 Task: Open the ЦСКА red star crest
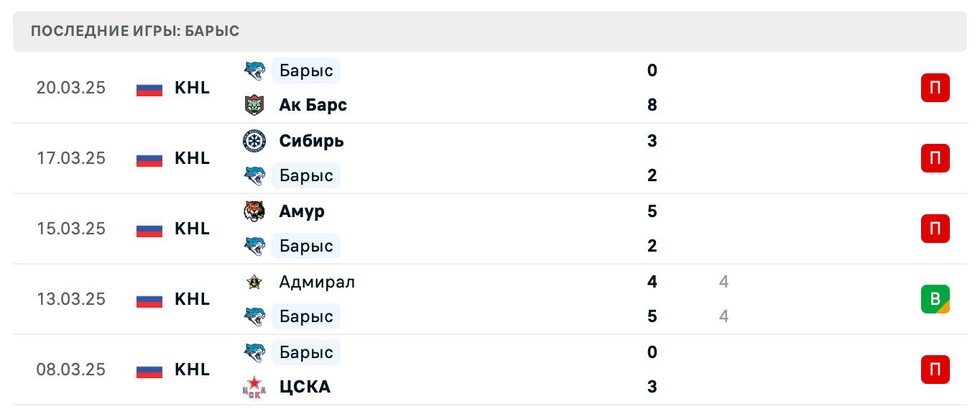(x=255, y=387)
